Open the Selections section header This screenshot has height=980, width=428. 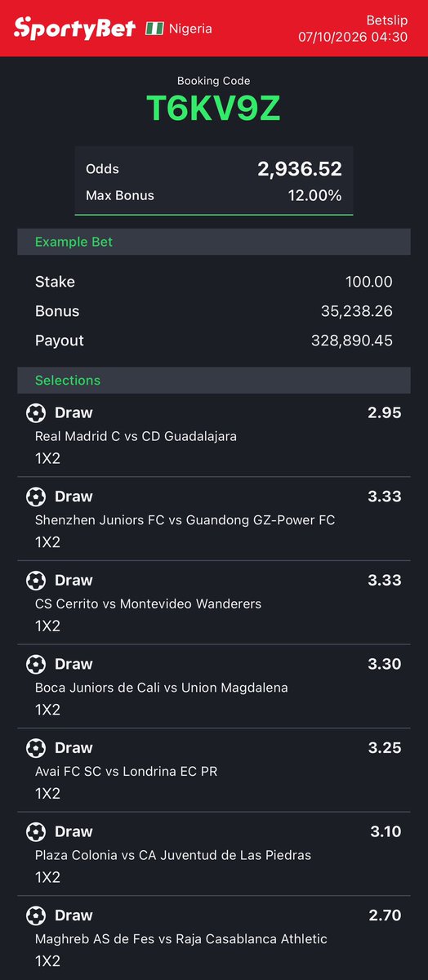[214, 381]
